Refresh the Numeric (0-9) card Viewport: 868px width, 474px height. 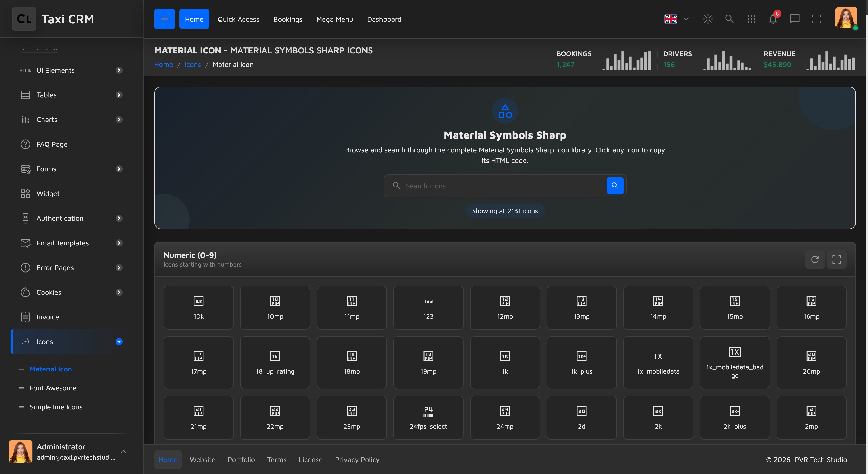(x=815, y=260)
